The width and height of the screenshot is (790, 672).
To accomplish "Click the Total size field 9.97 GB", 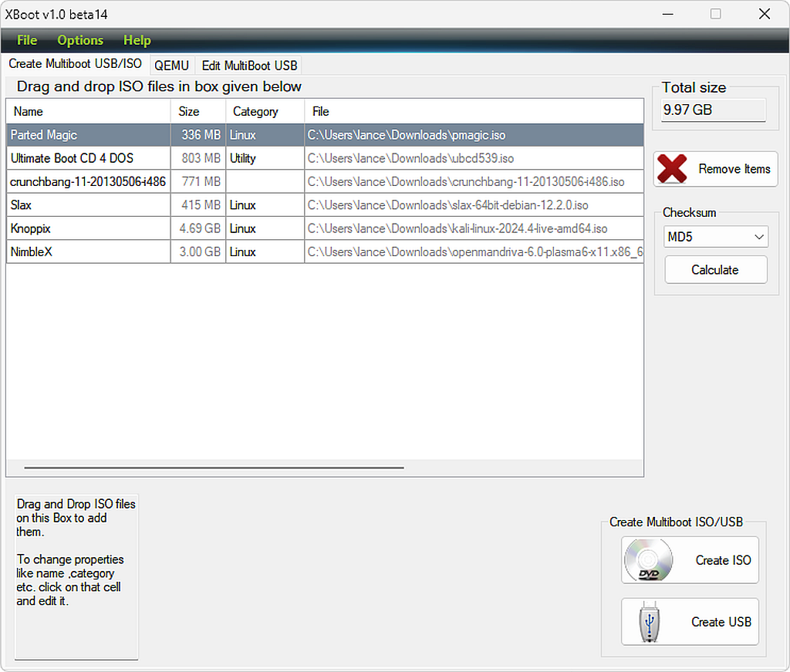I will (713, 110).
